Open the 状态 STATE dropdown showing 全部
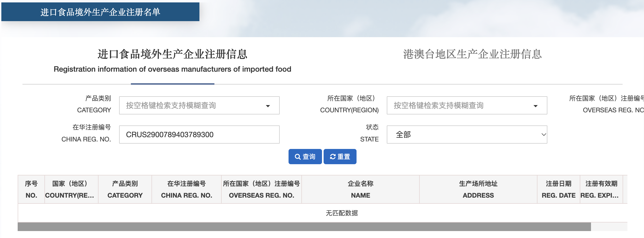Screen dimensions: 644x238 pos(467,135)
